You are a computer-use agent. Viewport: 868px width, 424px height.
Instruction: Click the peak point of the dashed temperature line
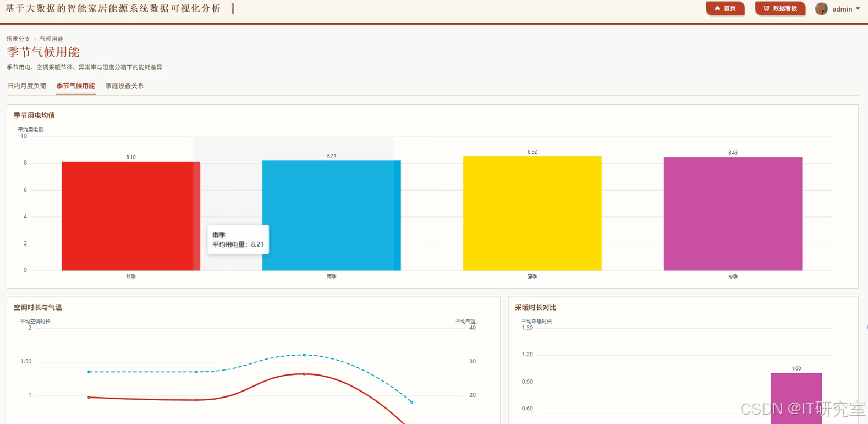click(x=304, y=355)
